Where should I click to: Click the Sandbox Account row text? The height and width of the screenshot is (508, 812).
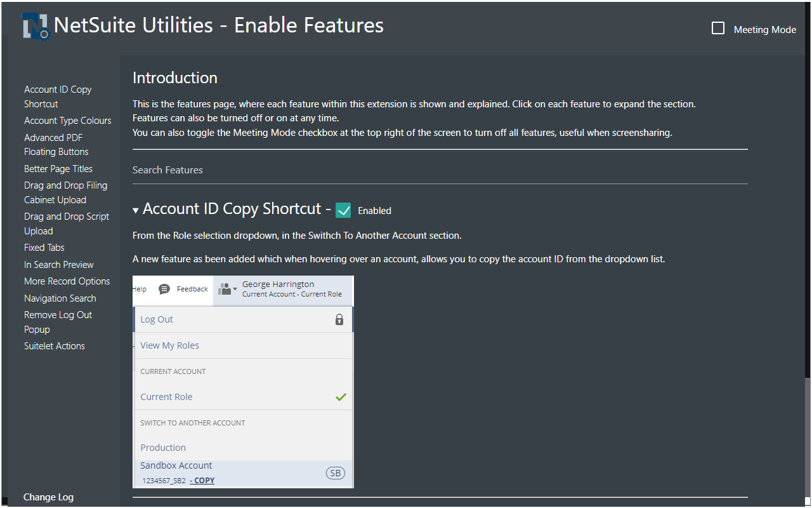click(176, 465)
